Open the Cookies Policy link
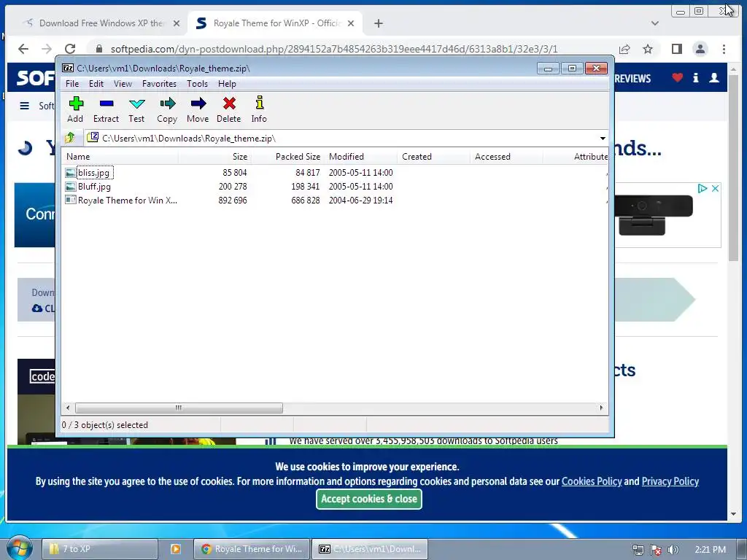Image resolution: width=747 pixels, height=560 pixels. 592,481
